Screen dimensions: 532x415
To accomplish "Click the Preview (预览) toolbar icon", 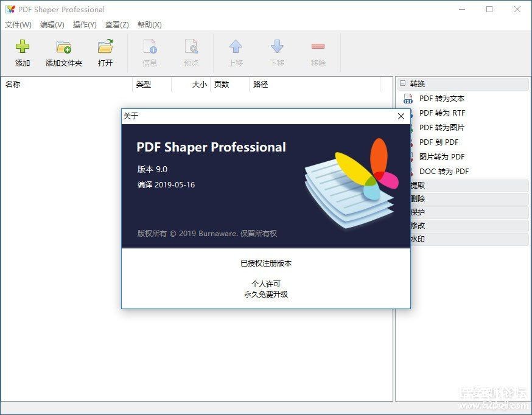I will pos(191,46).
